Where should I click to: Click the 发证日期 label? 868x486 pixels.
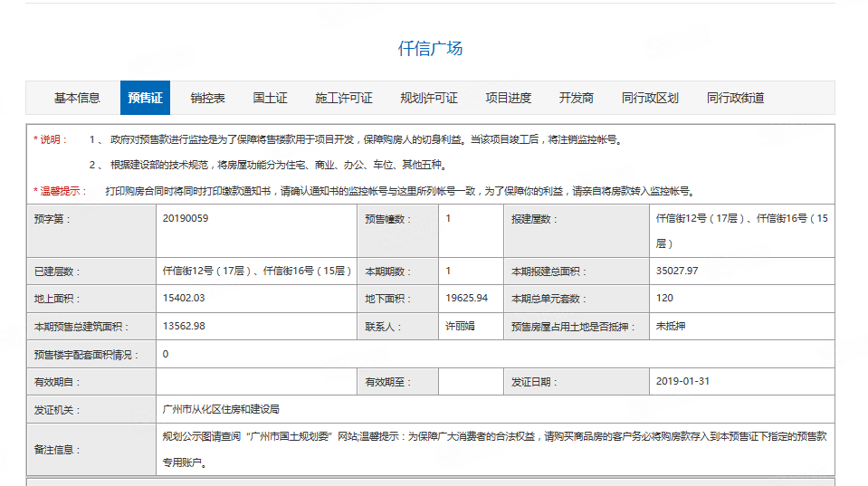(534, 382)
